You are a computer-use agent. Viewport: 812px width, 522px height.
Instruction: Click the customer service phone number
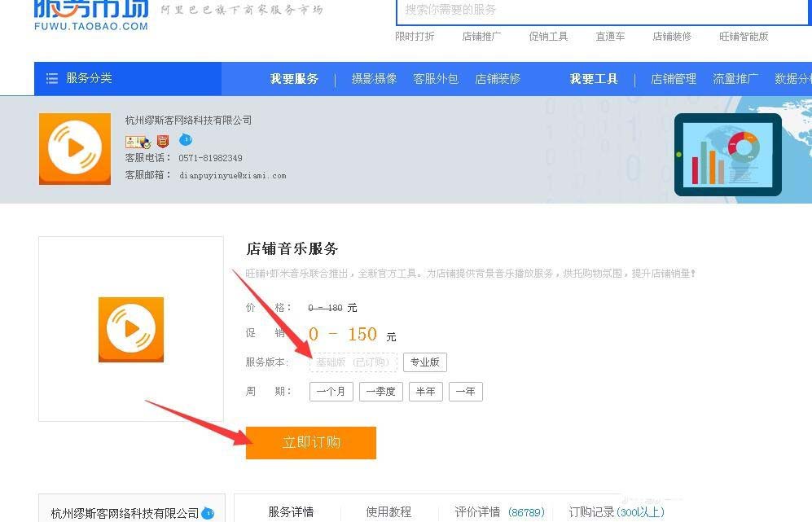[210, 158]
